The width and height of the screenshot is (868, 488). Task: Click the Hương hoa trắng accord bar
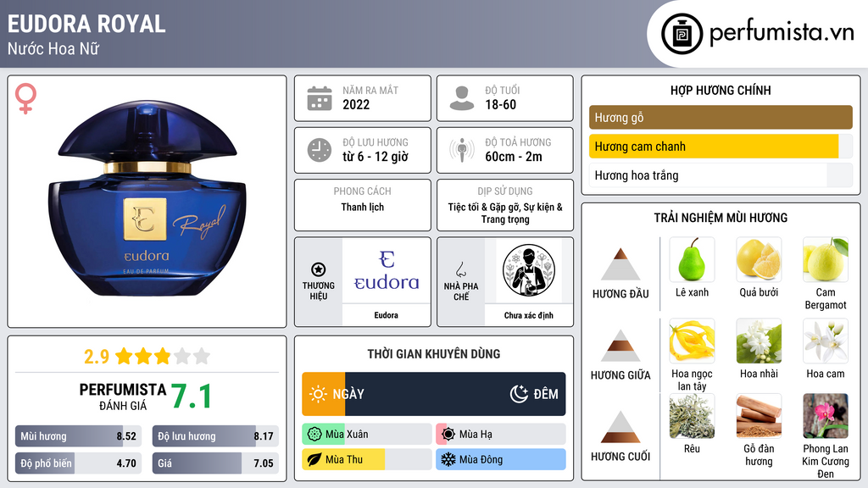click(x=721, y=175)
